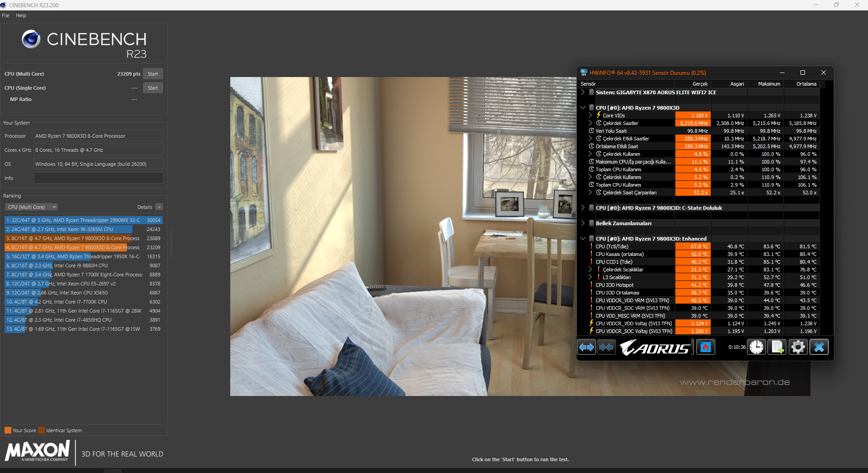Viewport: 868px width, 473px height.
Task: Start the CPU (Multi Core) benchmark
Action: tap(153, 74)
